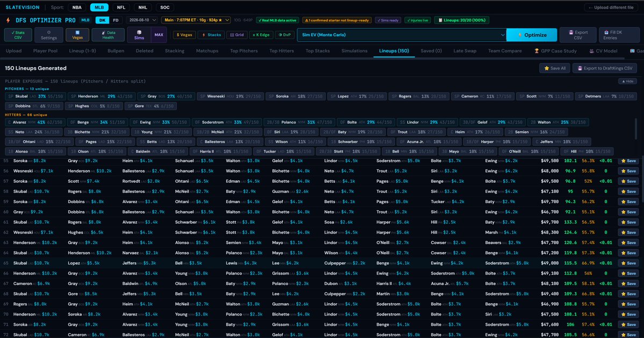
Task: Open Sim EV (Monte Carlo) dropdown
Action: tap(401, 35)
